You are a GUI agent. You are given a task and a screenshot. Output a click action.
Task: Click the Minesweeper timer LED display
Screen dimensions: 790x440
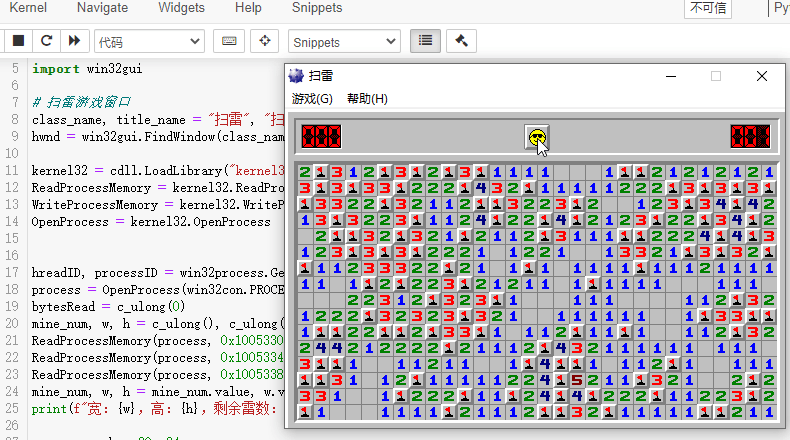750,137
